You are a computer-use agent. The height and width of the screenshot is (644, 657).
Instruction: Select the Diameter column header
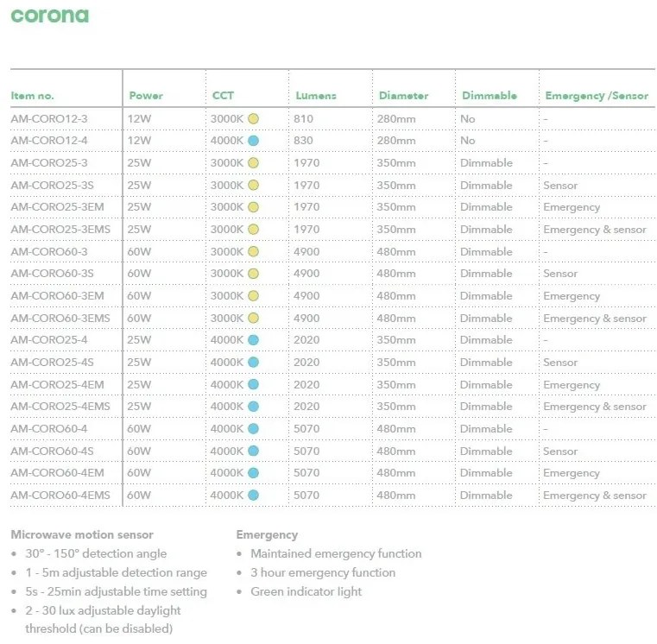[x=403, y=96]
